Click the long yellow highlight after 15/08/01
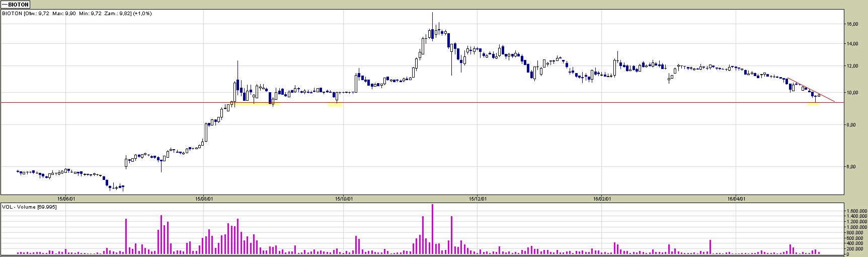The image size is (868, 257). pyautogui.click(x=257, y=104)
